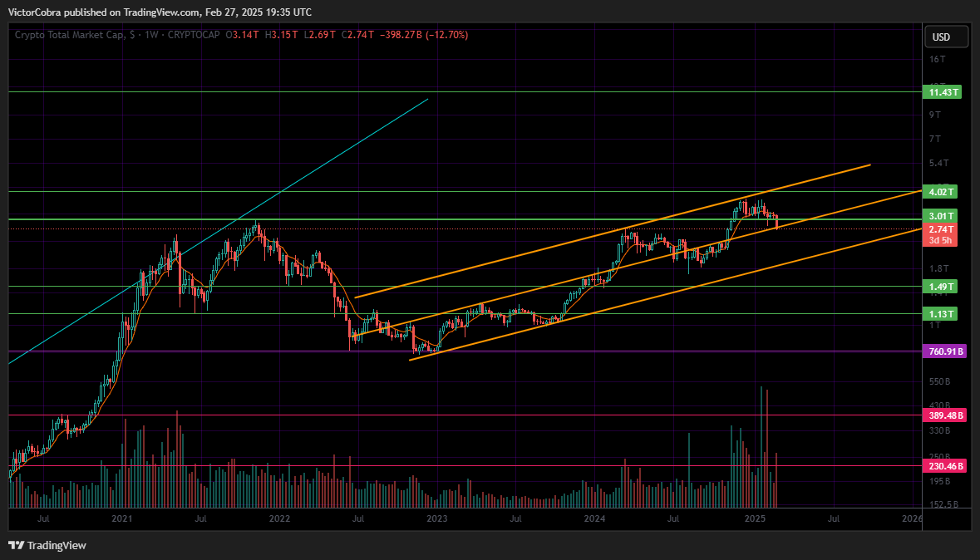This screenshot has height=560, width=980.
Task: Click the 5.4T tick on price axis
Action: [x=938, y=163]
